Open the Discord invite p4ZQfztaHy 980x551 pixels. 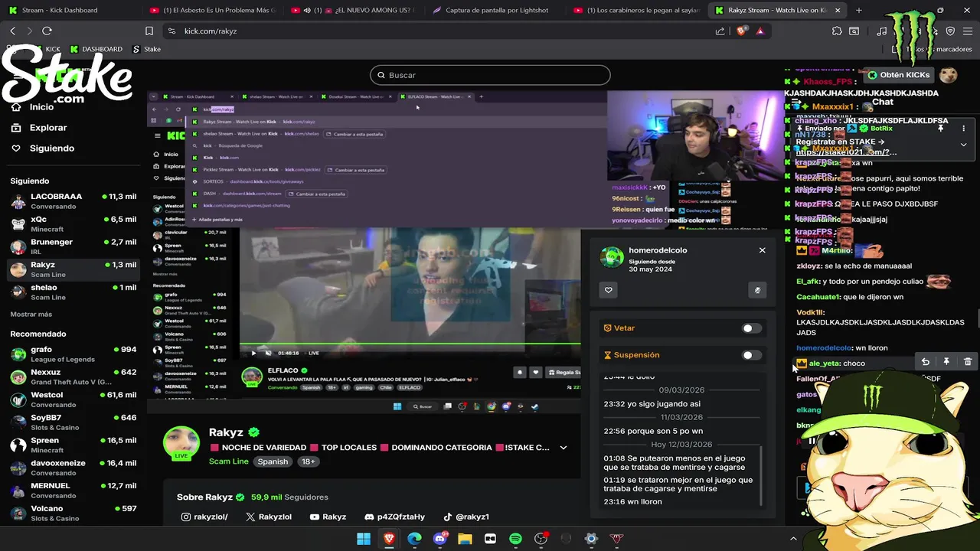tap(394, 517)
